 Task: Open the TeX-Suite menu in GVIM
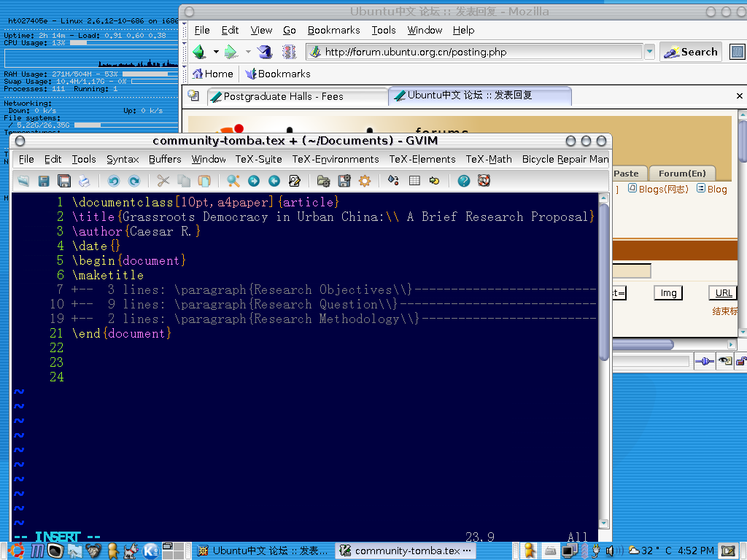point(259,159)
